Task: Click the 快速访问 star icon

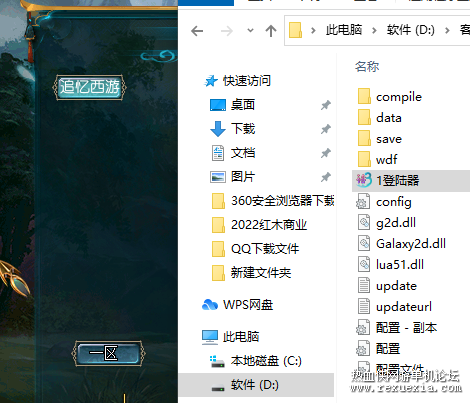Action: tap(211, 81)
